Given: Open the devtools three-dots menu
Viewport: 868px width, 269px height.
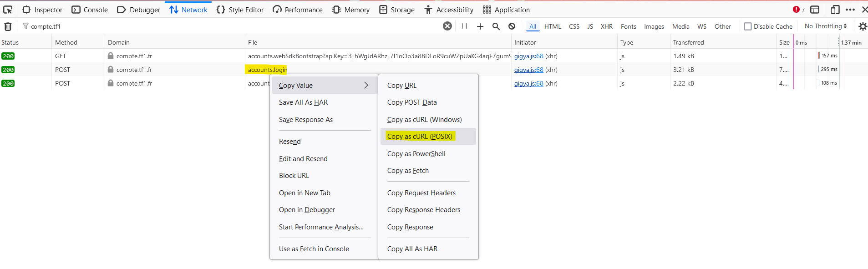Looking at the screenshot, I should click(850, 10).
